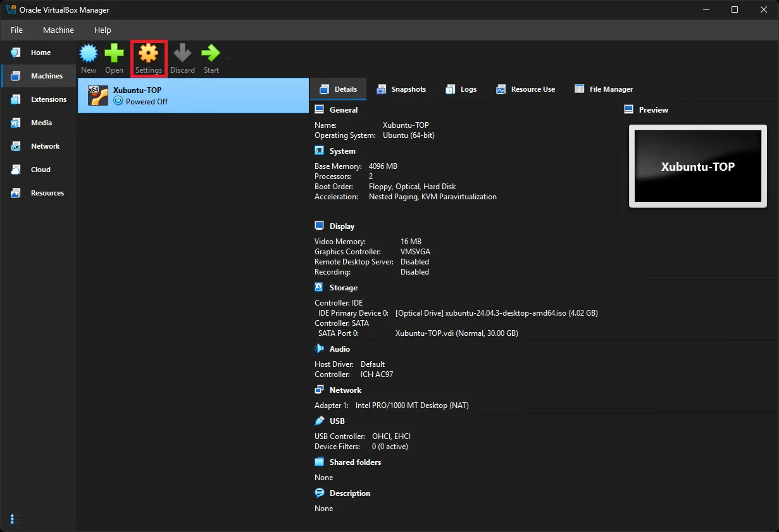Open the Logs tab
This screenshot has width=779, height=532.
click(x=461, y=89)
